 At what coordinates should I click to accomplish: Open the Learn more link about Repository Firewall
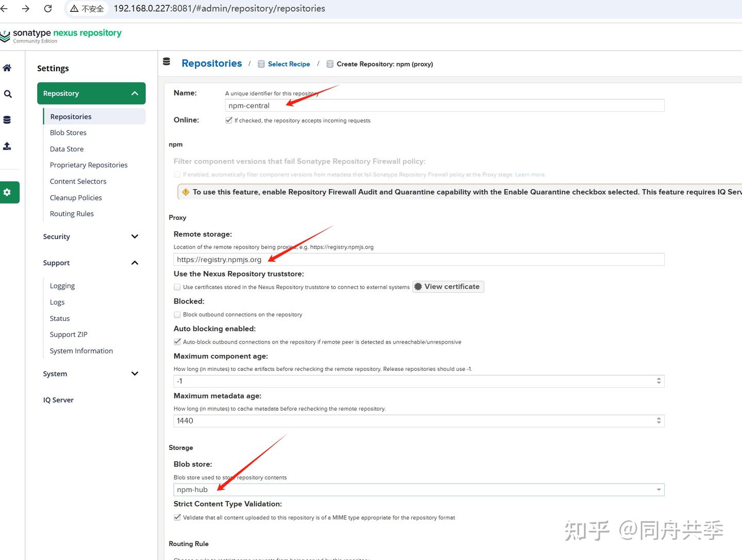530,174
